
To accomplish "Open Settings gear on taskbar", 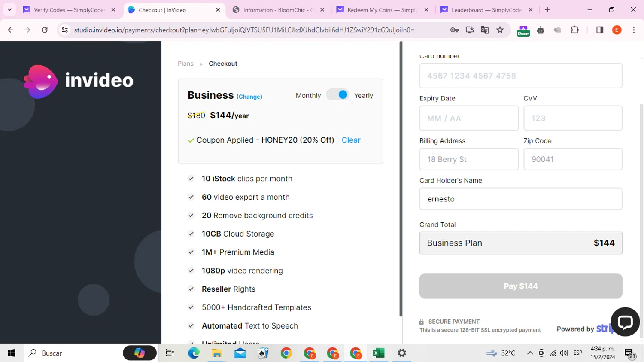I will click(402, 353).
